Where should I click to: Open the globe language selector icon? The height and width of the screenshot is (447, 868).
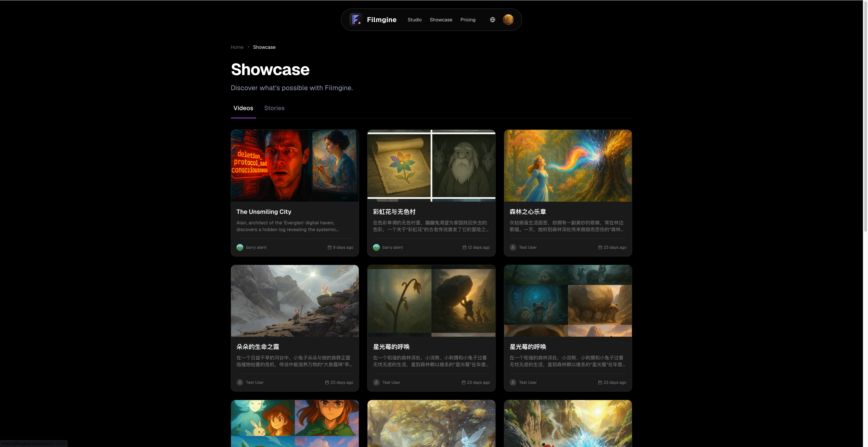click(492, 19)
